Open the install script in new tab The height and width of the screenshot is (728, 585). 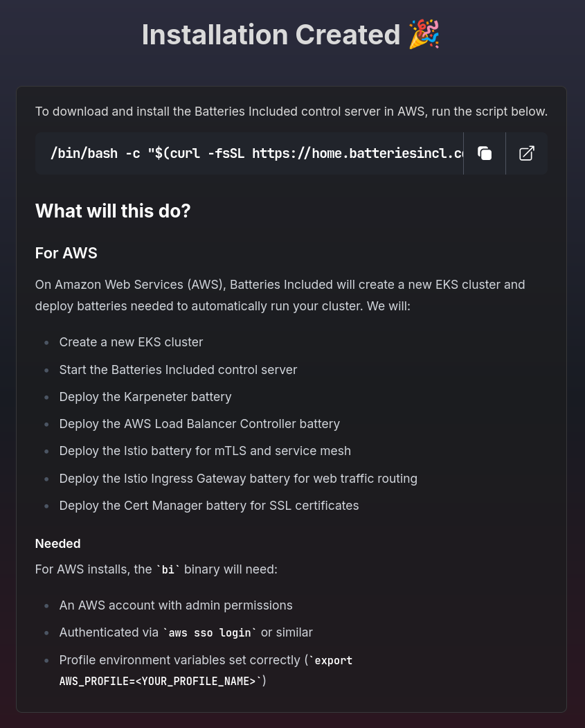527,154
